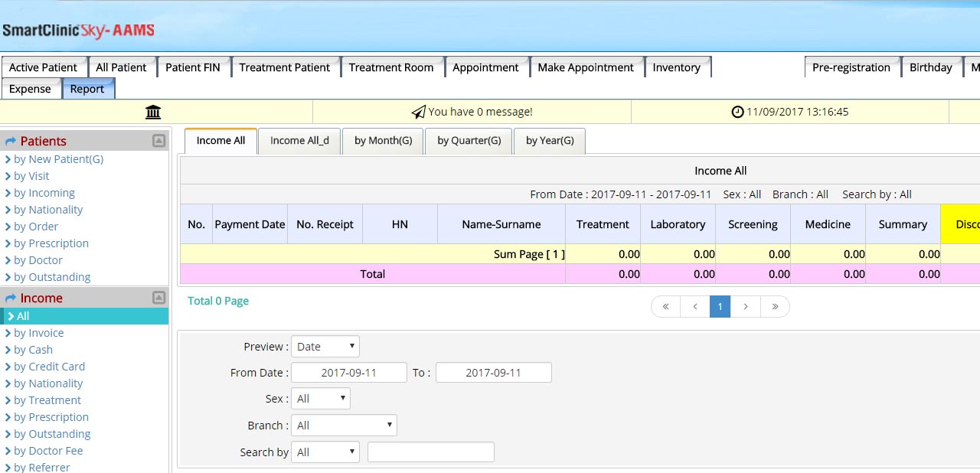This screenshot has width=980, height=473.
Task: Open the Preview dropdown
Action: point(325,347)
